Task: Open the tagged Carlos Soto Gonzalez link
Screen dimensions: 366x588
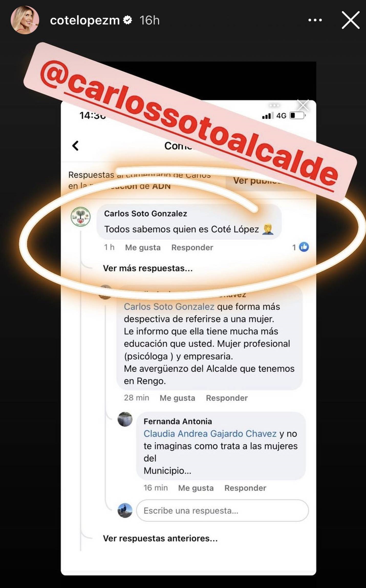Action: 169,307
